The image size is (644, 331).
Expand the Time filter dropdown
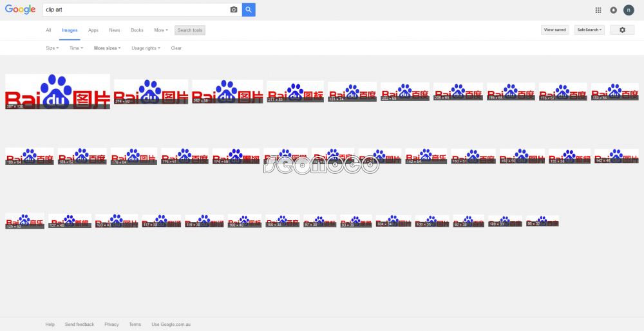(76, 48)
